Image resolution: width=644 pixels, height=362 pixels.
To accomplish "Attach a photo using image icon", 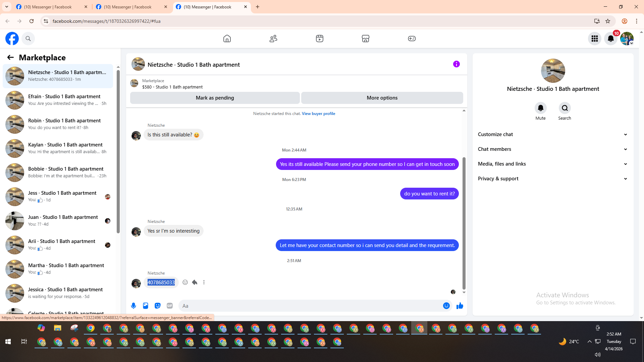I will coord(146,306).
